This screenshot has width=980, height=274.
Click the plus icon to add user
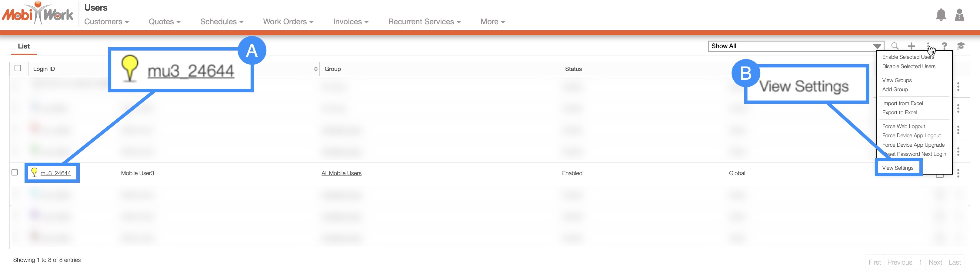pyautogui.click(x=911, y=46)
